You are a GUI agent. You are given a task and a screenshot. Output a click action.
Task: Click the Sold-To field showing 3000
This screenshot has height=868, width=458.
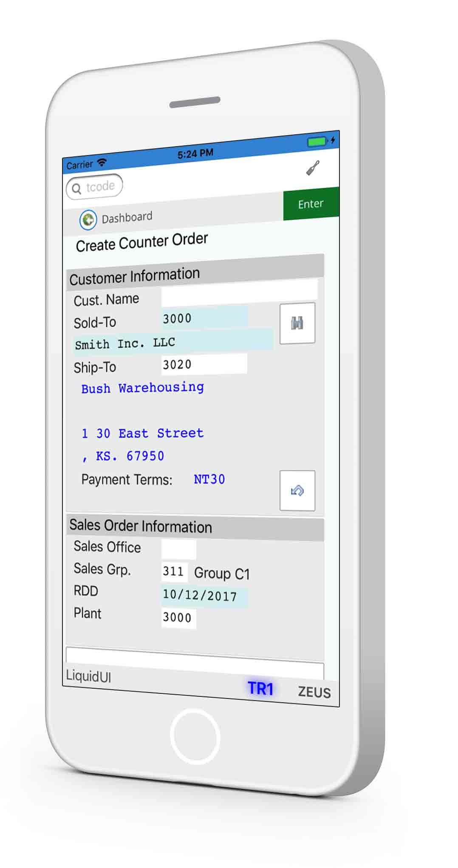tap(204, 318)
